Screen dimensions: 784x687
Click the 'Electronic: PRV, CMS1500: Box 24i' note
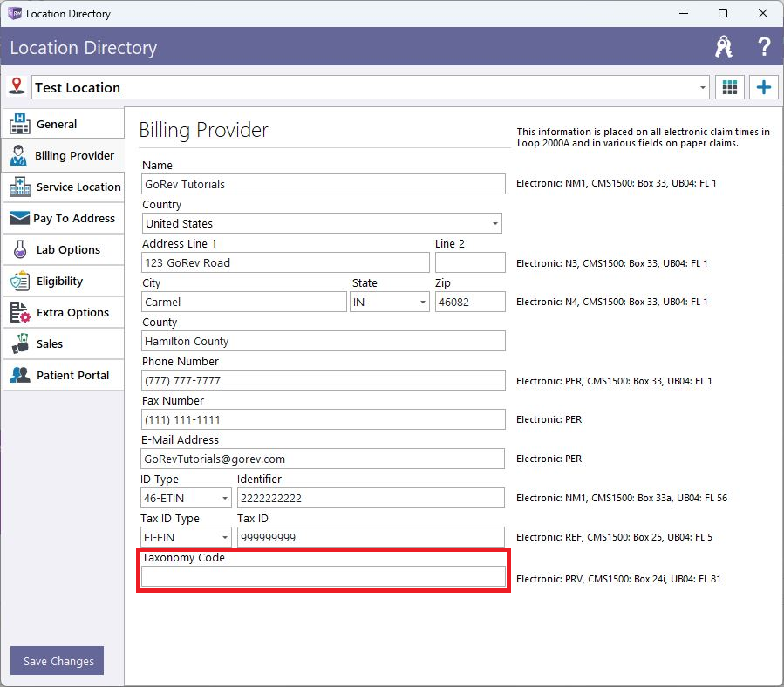tap(618, 579)
